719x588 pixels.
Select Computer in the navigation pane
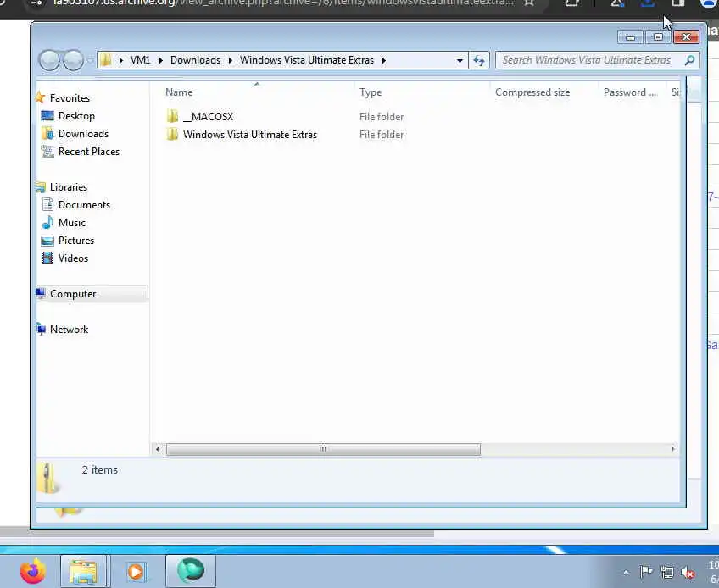tap(73, 294)
